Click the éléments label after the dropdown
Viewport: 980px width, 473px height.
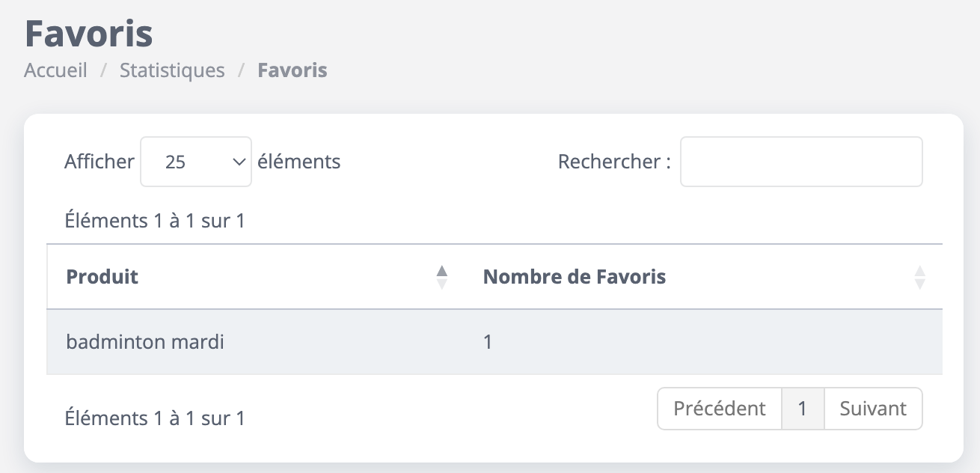(298, 162)
